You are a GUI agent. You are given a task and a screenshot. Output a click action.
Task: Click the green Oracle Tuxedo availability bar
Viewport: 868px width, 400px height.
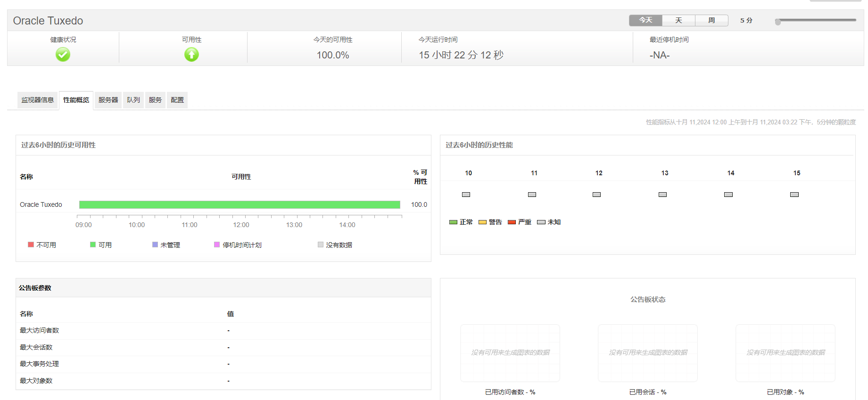pos(240,204)
